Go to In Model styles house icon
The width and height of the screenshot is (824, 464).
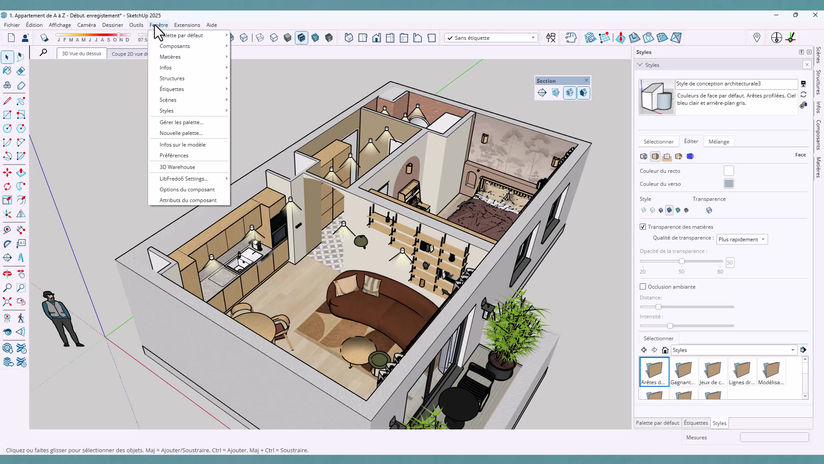click(x=665, y=350)
